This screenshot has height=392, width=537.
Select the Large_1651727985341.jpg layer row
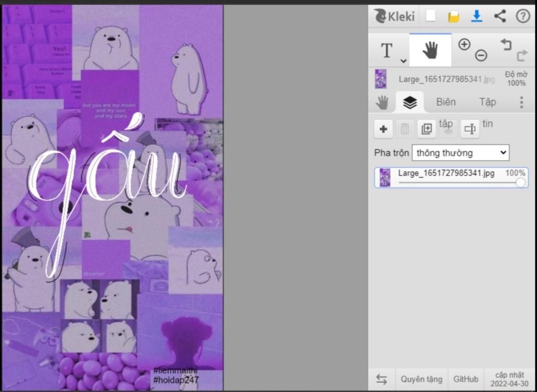451,178
